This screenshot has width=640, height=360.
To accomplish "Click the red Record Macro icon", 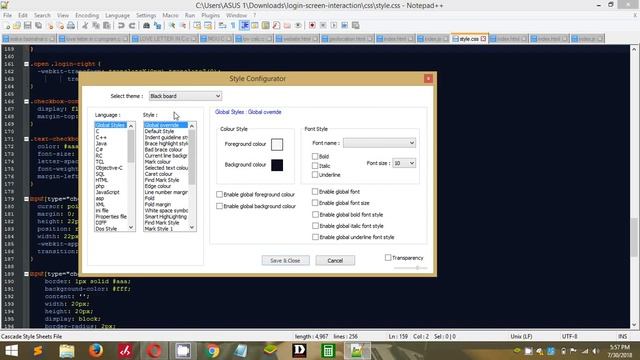I will (312, 25).
